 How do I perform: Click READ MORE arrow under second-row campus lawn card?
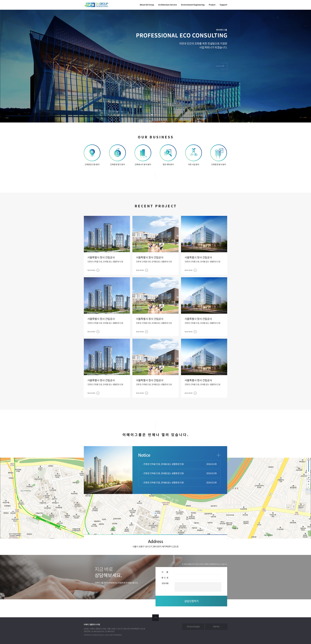pyautogui.click(x=147, y=332)
